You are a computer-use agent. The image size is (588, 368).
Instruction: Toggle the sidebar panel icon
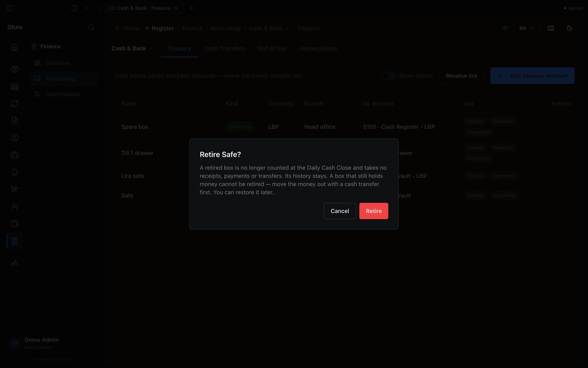[x=9, y=8]
